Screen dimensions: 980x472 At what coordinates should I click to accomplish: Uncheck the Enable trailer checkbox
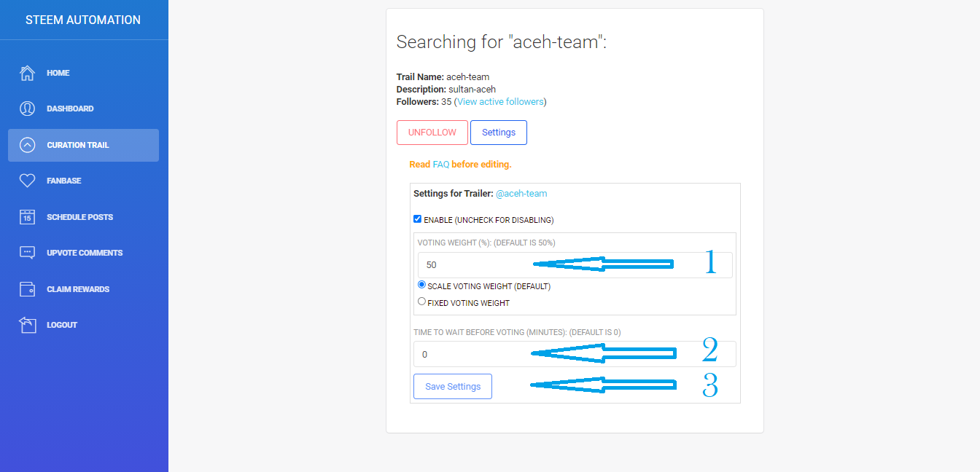(x=417, y=219)
